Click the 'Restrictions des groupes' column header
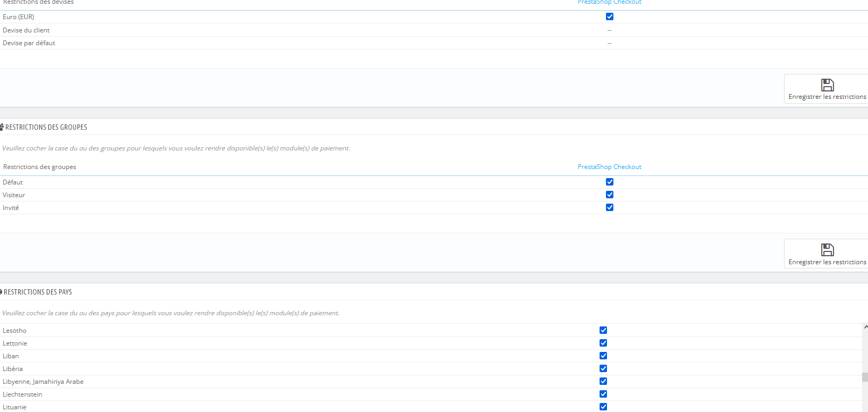868x412 pixels. tap(40, 167)
